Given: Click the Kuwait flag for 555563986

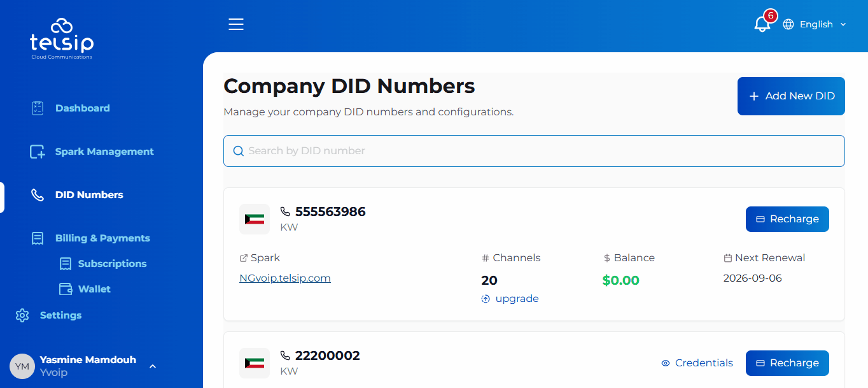Looking at the screenshot, I should pos(255,219).
